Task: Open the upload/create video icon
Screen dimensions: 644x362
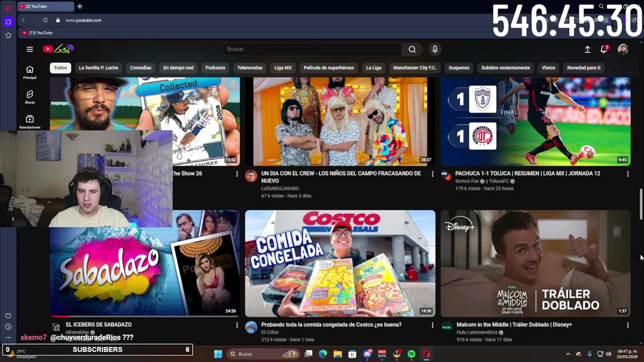Action: click(x=587, y=49)
